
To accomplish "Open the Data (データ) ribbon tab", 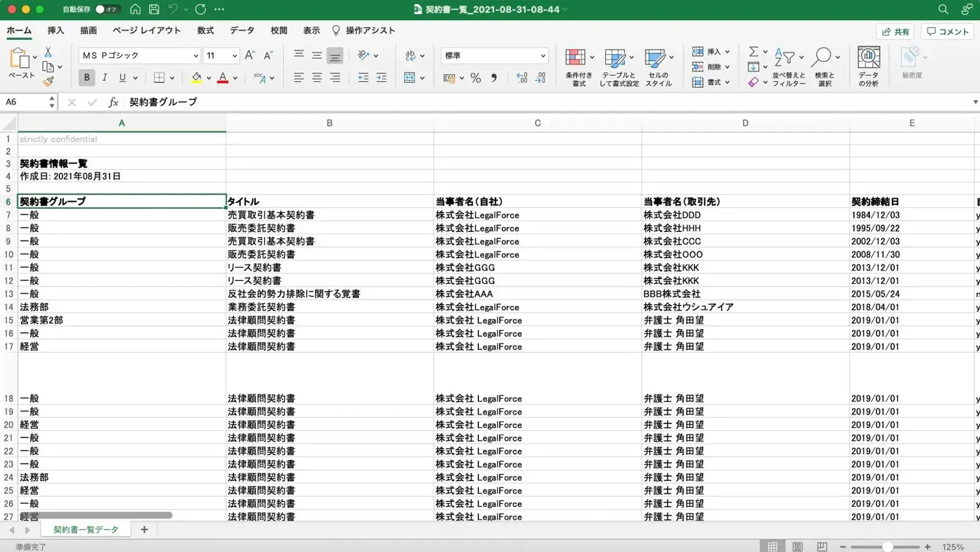I will (x=242, y=31).
